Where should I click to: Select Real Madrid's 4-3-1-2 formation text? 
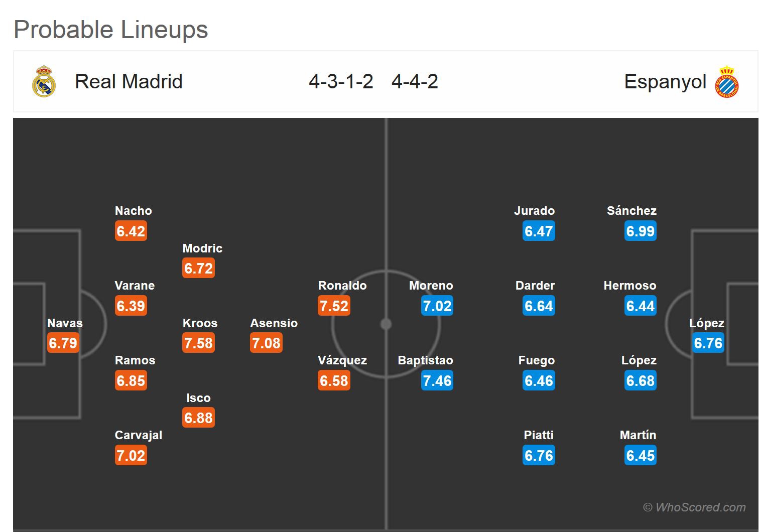pos(341,81)
